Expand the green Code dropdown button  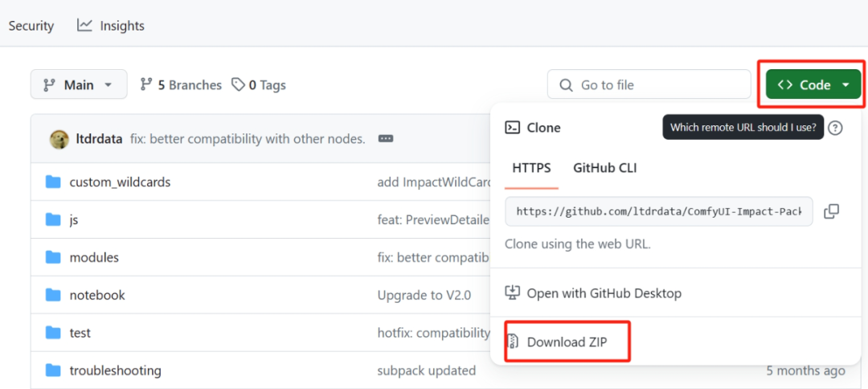(x=813, y=84)
